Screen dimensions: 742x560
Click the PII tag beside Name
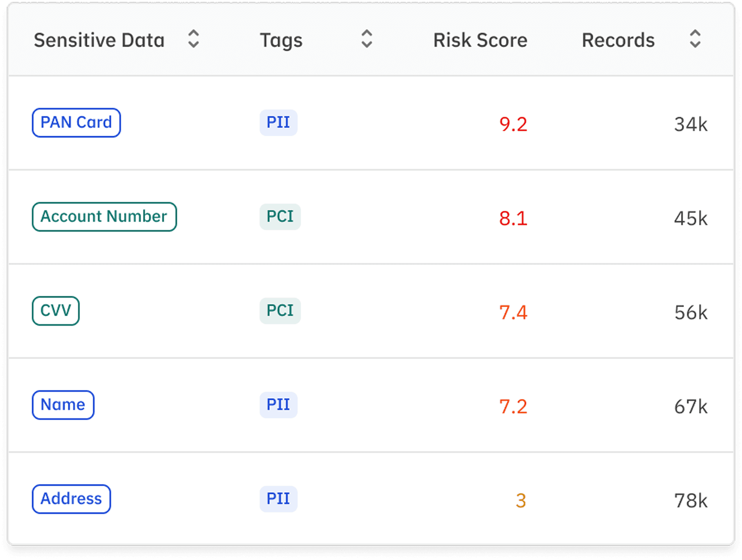[278, 405]
